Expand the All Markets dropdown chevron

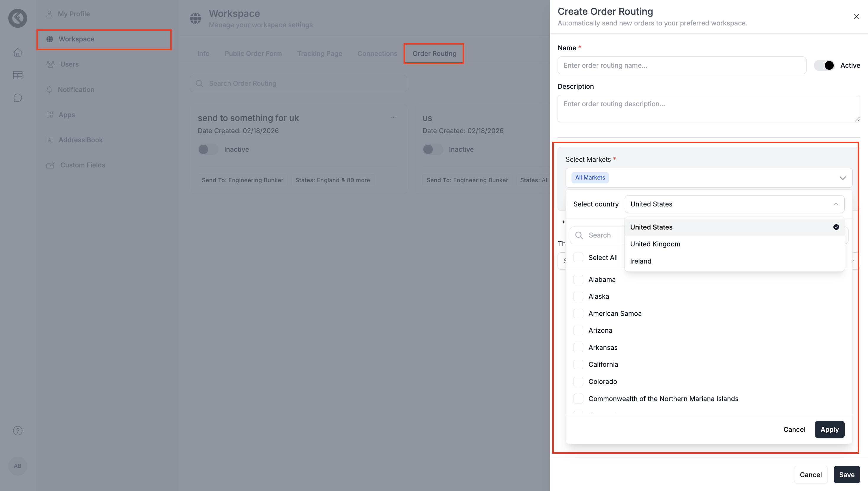point(842,178)
